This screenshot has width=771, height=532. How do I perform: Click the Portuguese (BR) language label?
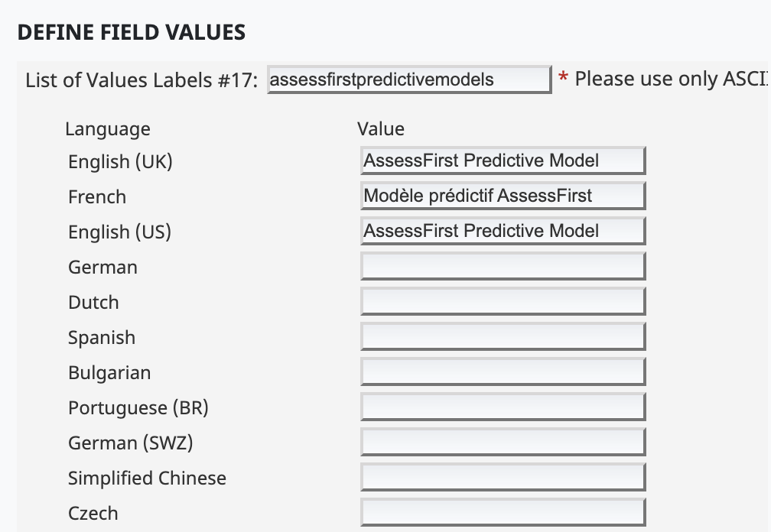[138, 408]
